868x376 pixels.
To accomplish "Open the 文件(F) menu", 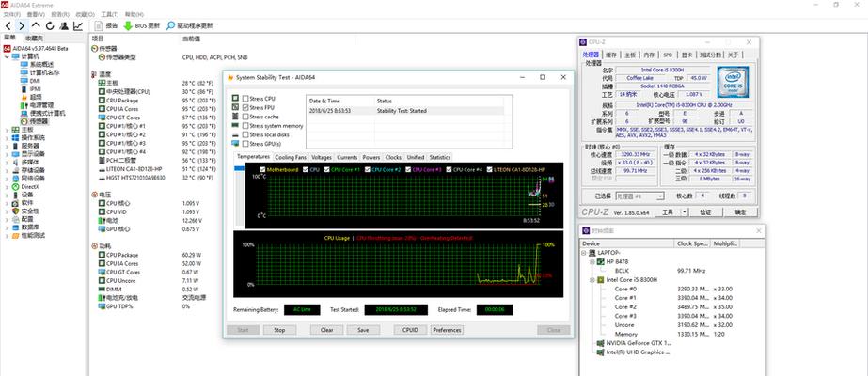I will click(12, 14).
